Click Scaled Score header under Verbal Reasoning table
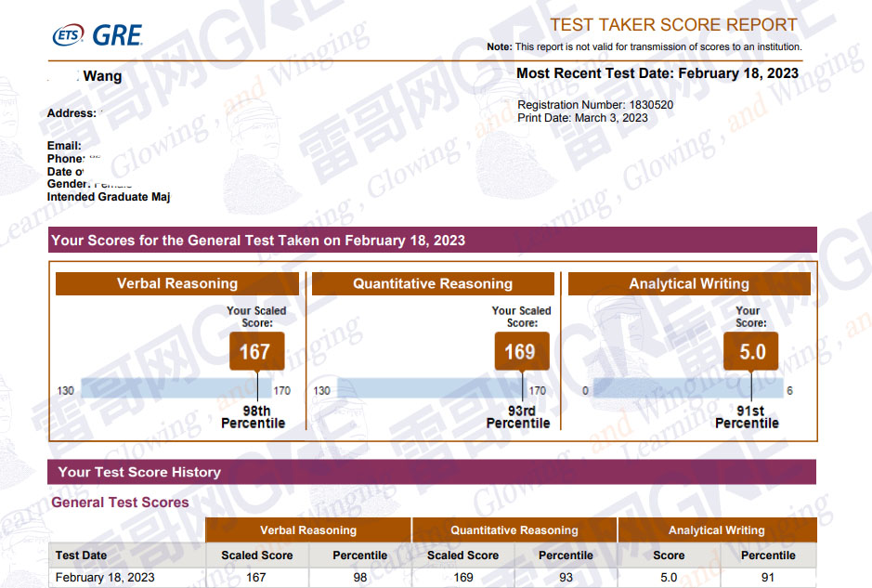The image size is (872, 588). click(257, 555)
